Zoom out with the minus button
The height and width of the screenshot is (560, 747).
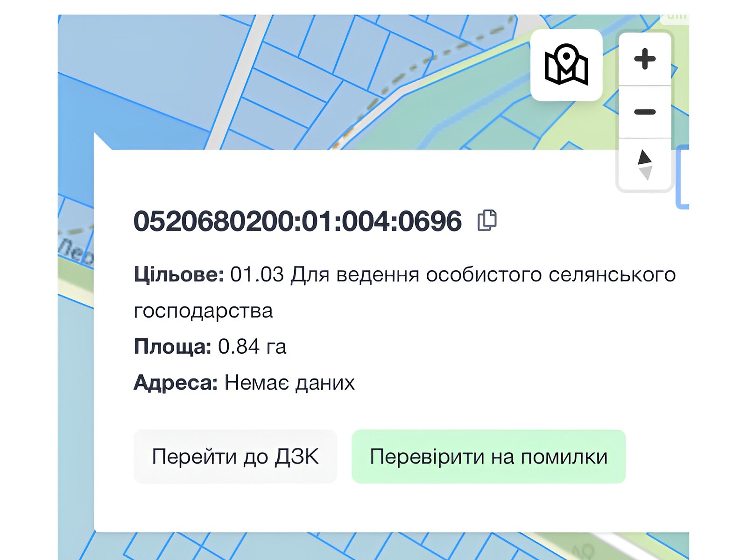pyautogui.click(x=645, y=112)
